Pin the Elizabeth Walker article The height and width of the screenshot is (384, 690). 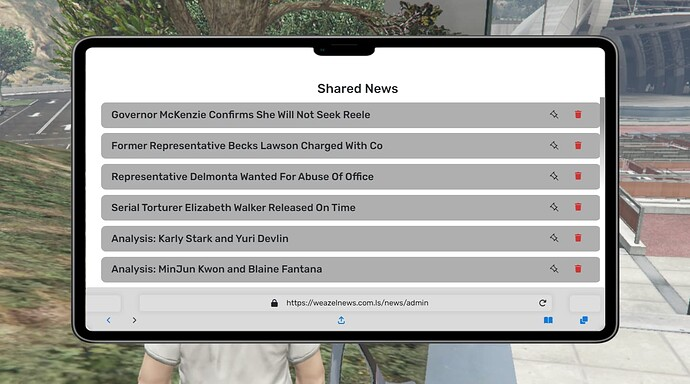coord(554,207)
